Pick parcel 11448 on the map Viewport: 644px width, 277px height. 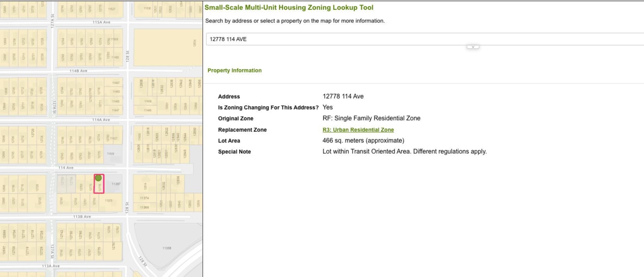point(148,110)
